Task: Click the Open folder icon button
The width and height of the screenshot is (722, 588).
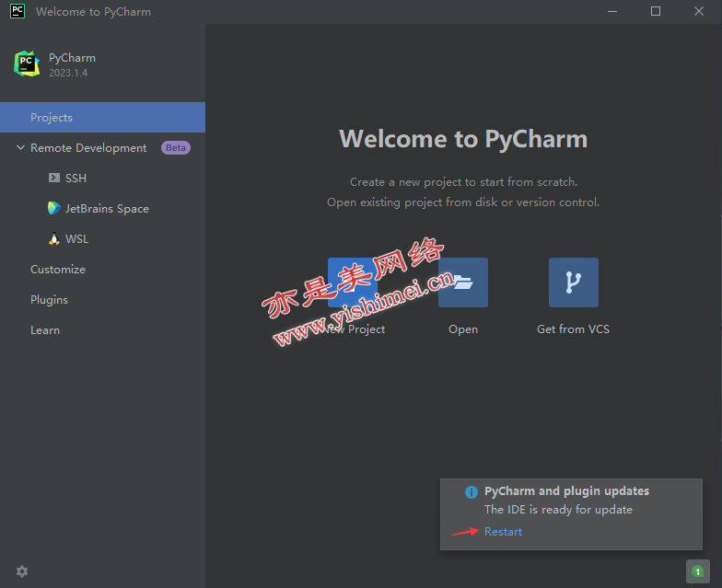Action: coord(462,282)
